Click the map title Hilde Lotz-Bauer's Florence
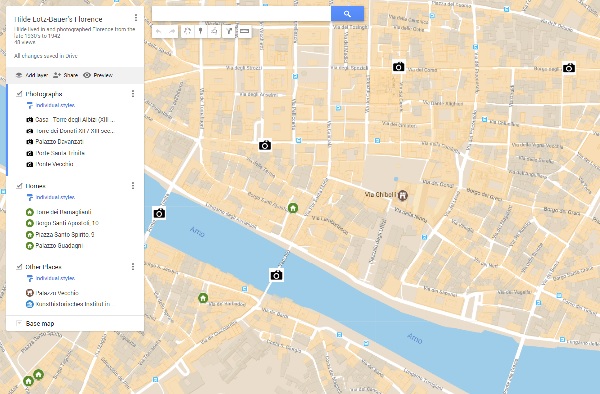This screenshot has height=394, width=600. [58, 19]
